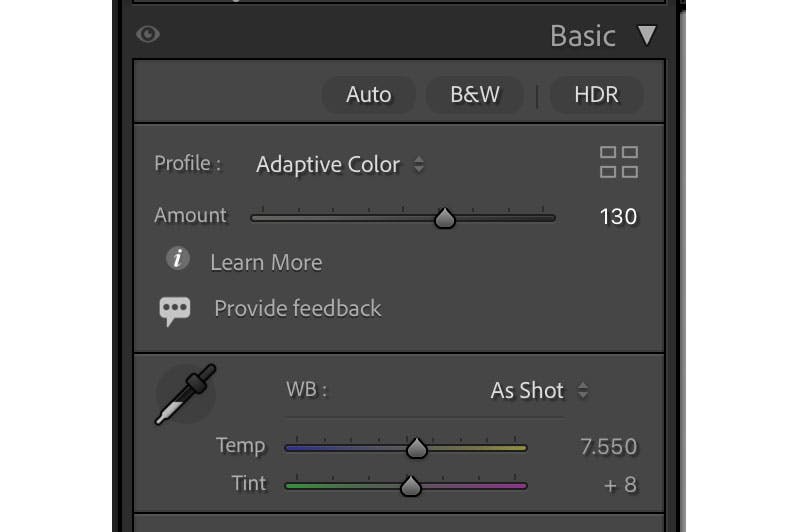Open the Provide feedback link

pyautogui.click(x=298, y=309)
